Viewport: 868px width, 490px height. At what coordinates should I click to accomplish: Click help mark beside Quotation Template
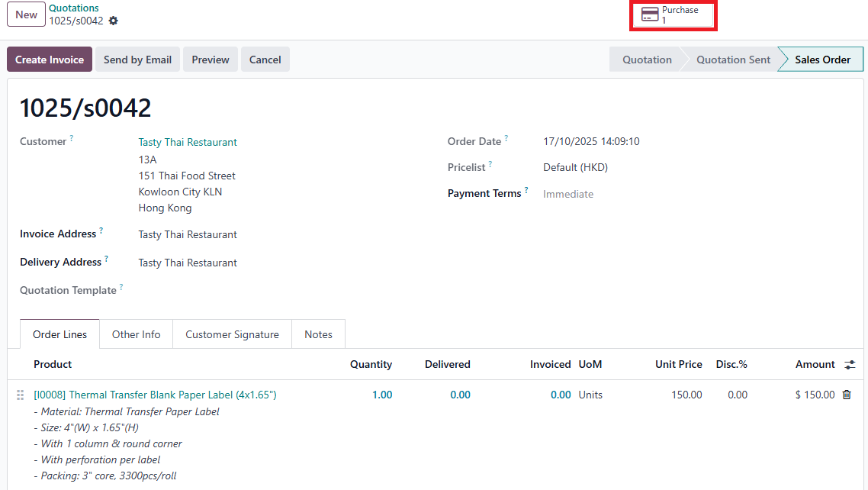(121, 288)
